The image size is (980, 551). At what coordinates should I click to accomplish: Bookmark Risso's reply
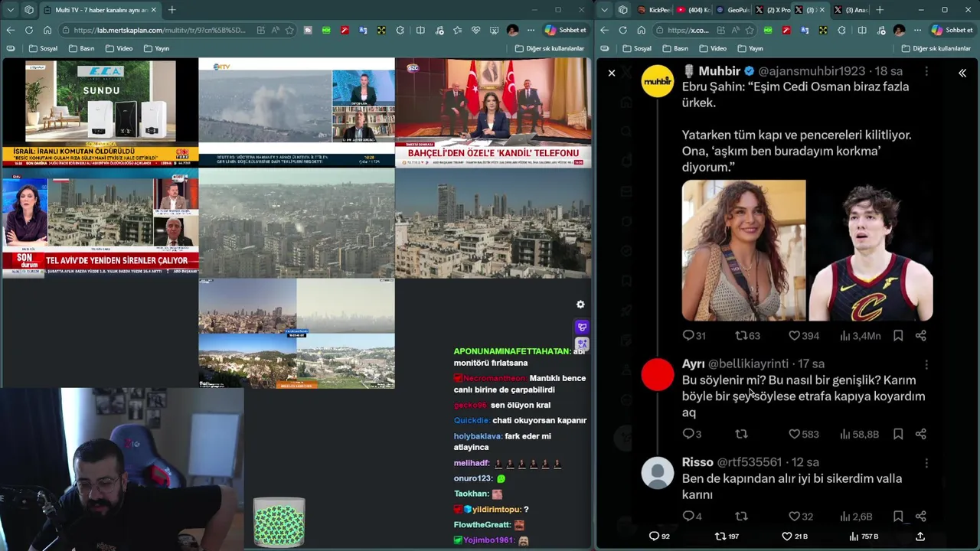click(898, 517)
